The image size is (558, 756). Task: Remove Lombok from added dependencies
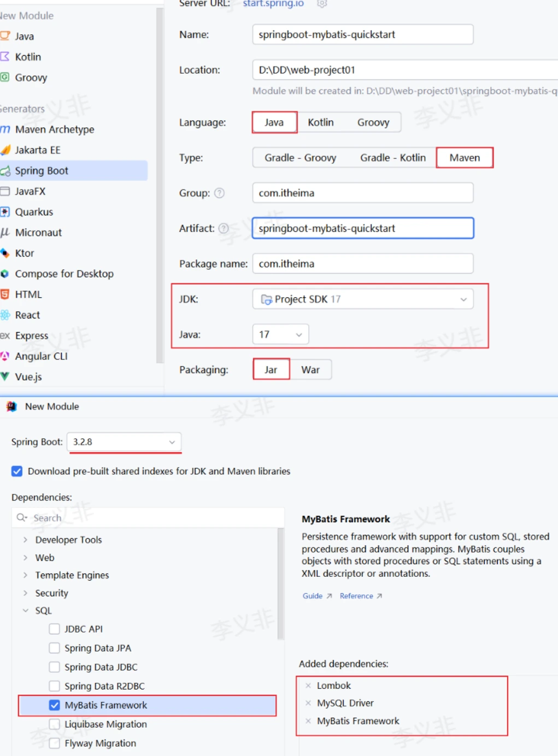tap(308, 686)
